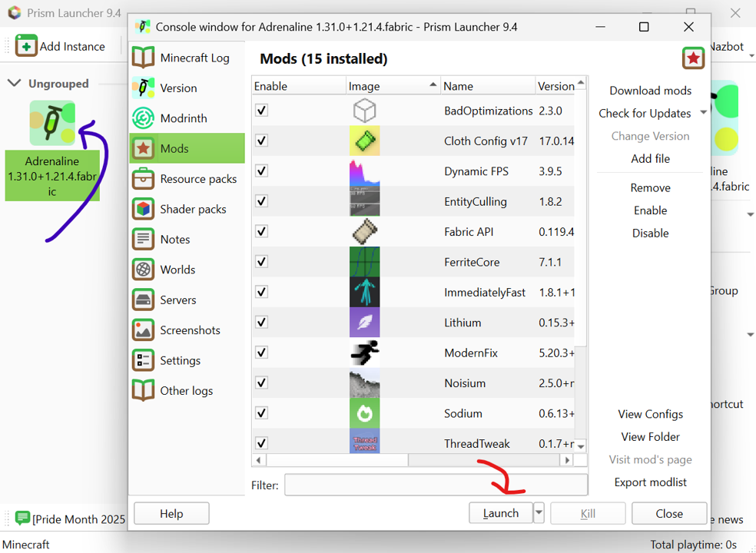
Task: Open the Launch button dropdown arrow
Action: click(539, 513)
